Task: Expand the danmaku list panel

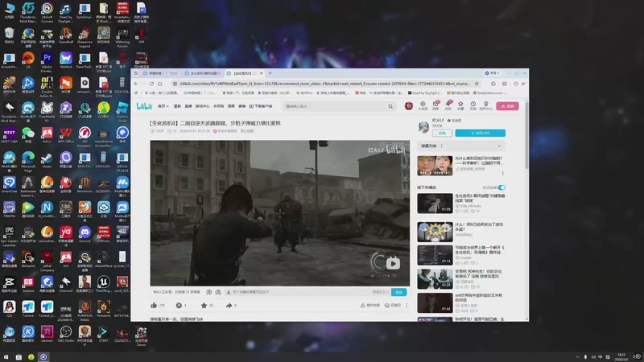Action: (499, 146)
